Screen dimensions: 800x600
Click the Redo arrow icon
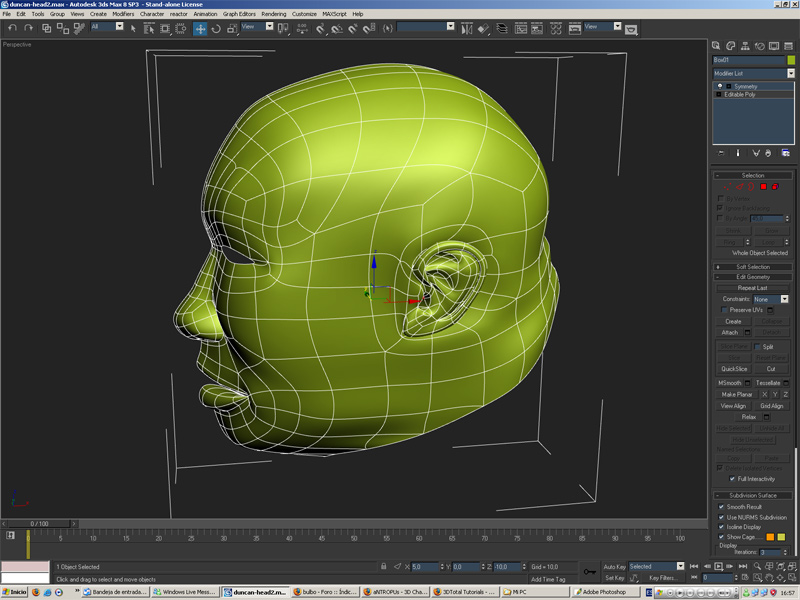(x=29, y=28)
